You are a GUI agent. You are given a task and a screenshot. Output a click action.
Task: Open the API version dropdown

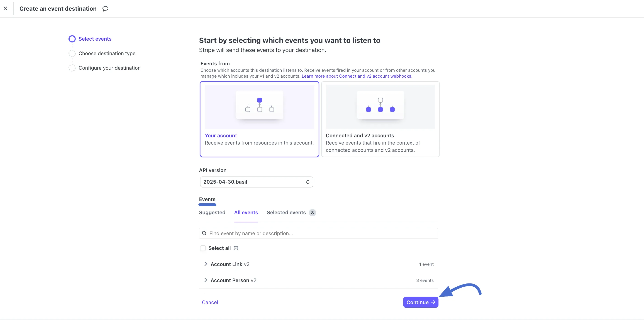pyautogui.click(x=256, y=182)
